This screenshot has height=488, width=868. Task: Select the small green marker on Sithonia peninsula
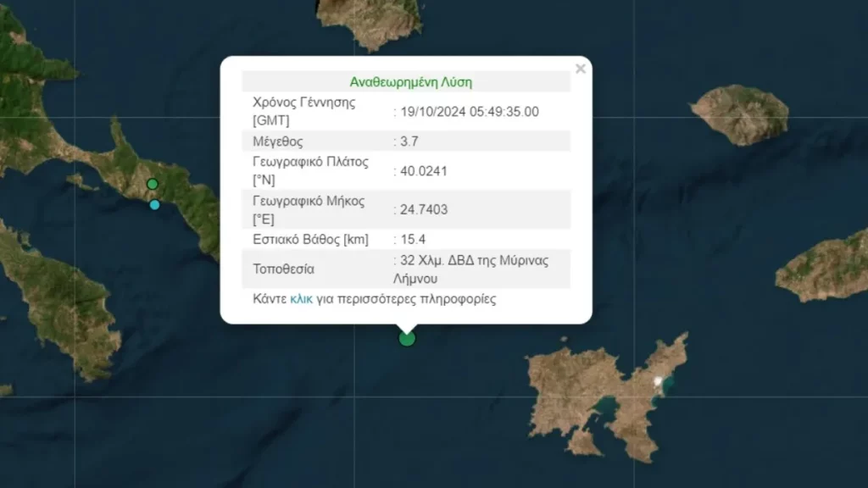[x=153, y=184]
